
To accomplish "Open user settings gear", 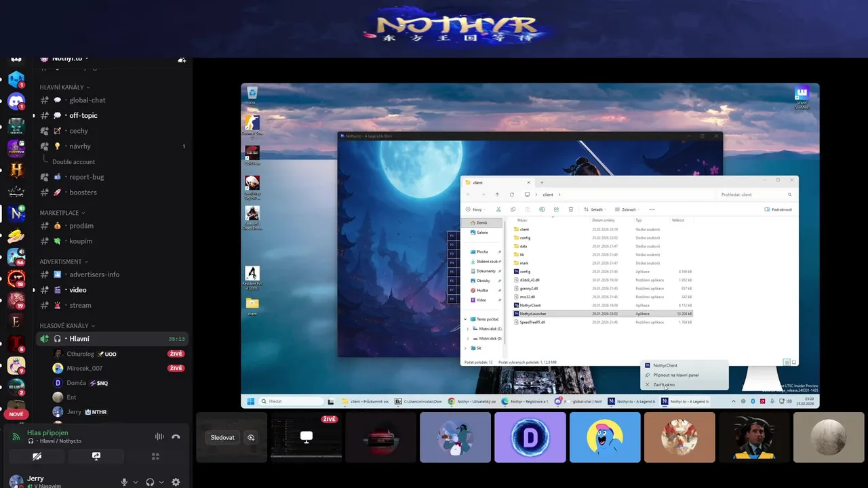I will (176, 482).
